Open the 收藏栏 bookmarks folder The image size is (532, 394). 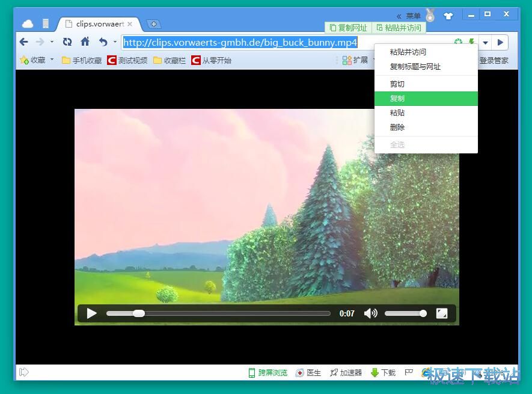pyautogui.click(x=170, y=61)
